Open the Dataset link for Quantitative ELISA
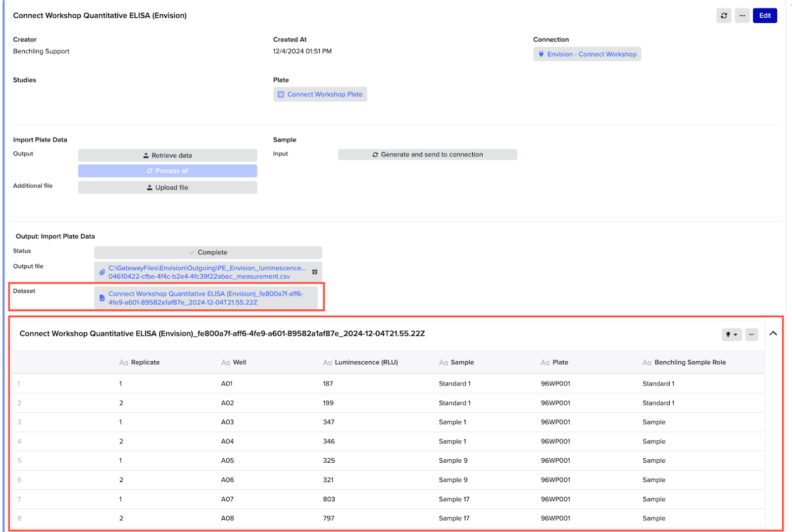The width and height of the screenshot is (792, 532). pos(206,298)
